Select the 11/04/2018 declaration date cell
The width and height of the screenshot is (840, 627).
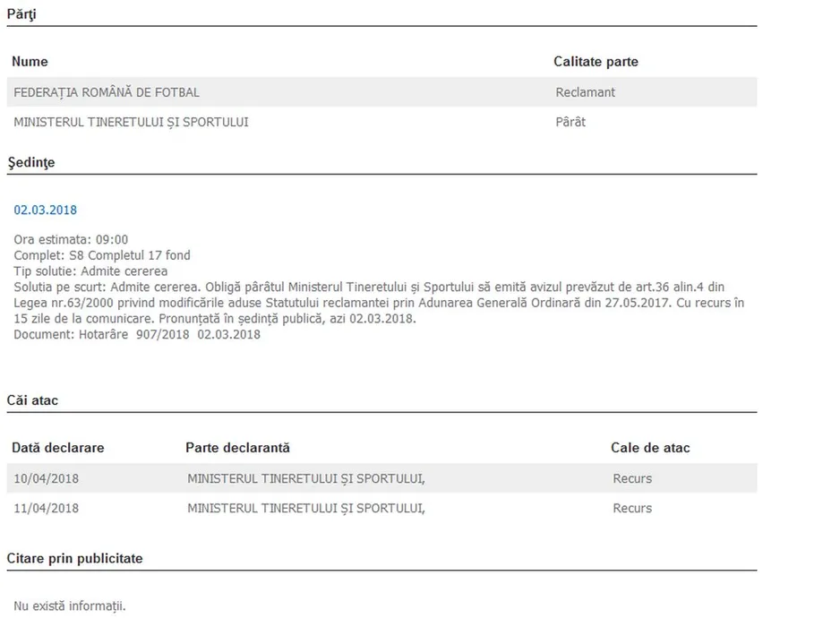point(47,509)
